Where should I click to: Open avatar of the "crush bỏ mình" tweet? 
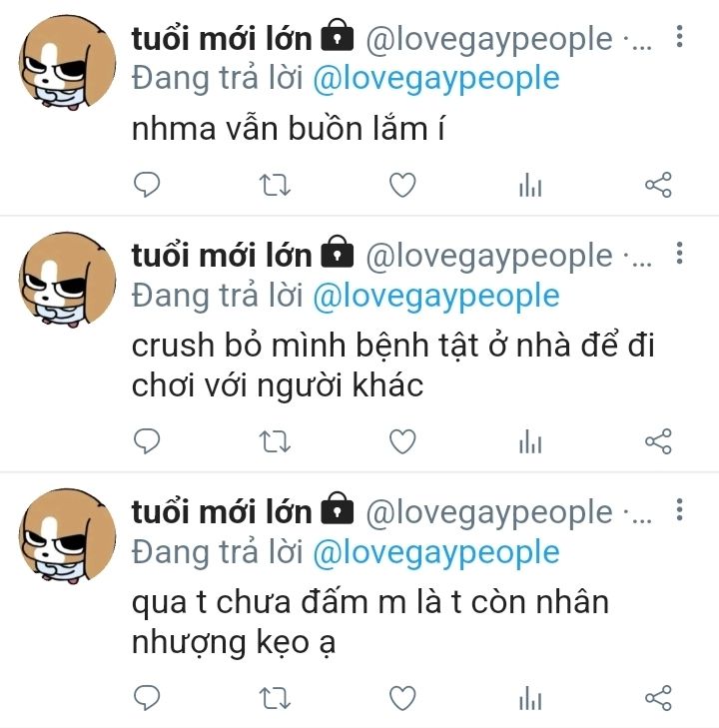tap(67, 280)
